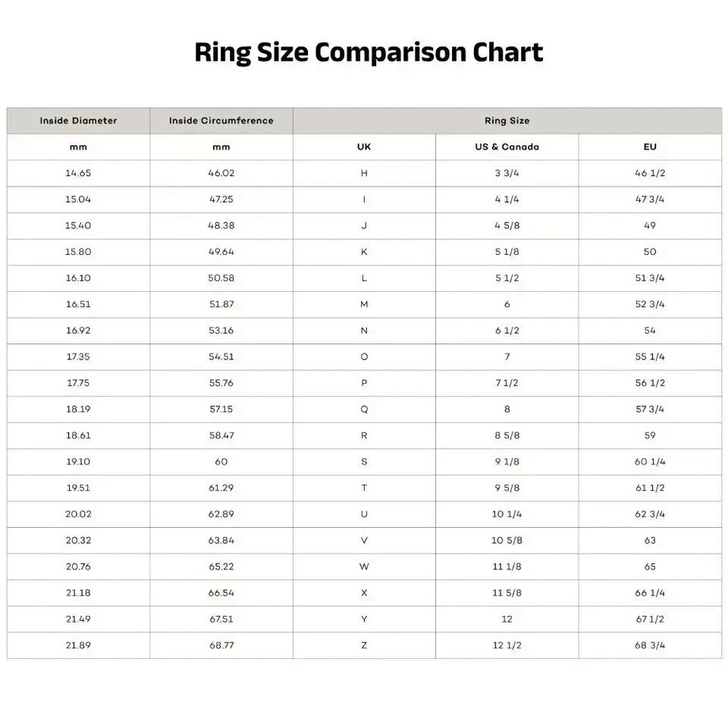Select the 68.77 circumference cell
Image resolution: width=728 pixels, height=728 pixels.
[x=221, y=645]
